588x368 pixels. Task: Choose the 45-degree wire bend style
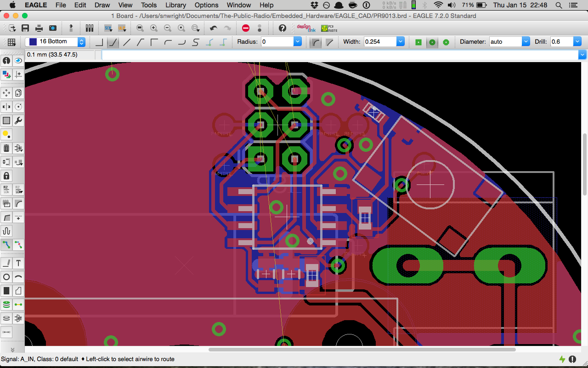click(113, 42)
